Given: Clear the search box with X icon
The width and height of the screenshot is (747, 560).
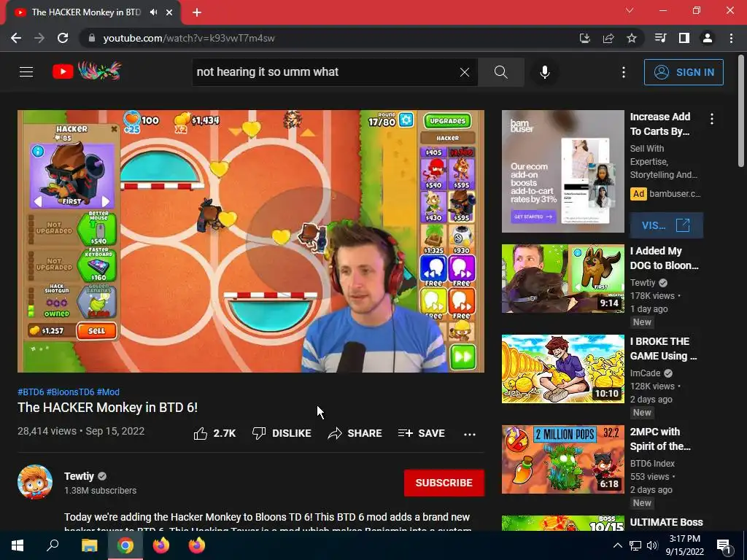Looking at the screenshot, I should tap(465, 72).
